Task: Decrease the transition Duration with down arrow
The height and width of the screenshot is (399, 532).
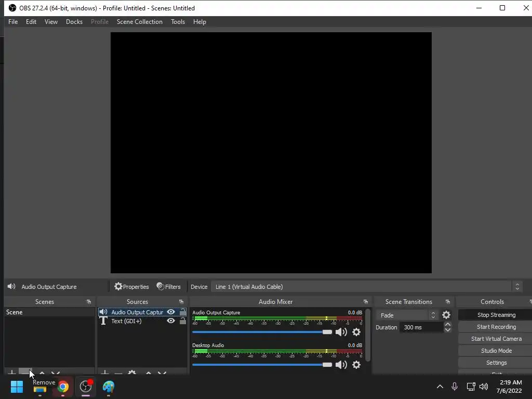Action: point(447,330)
